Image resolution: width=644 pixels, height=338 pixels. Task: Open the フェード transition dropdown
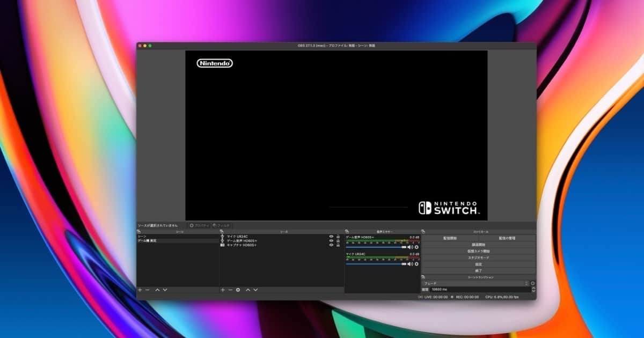point(475,283)
